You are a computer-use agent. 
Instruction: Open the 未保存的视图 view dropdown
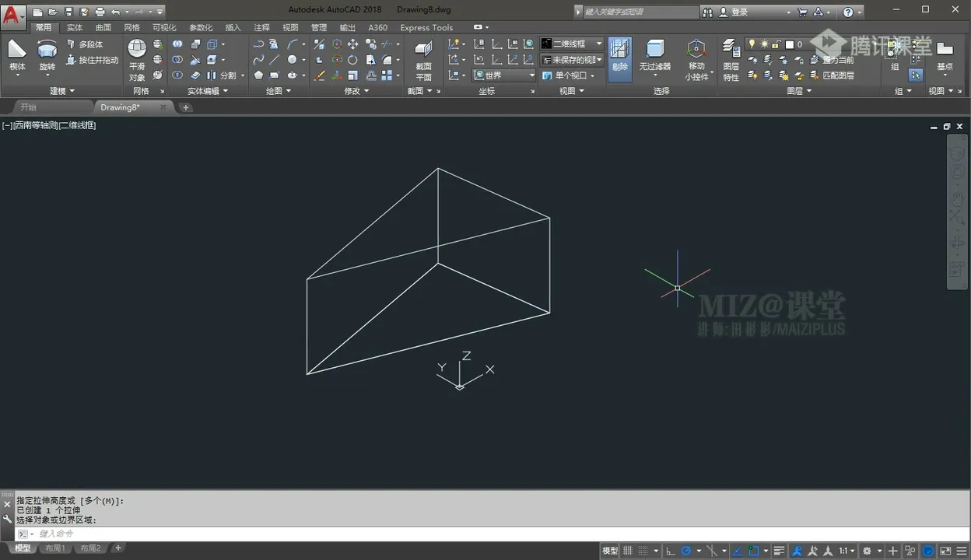[x=573, y=60]
